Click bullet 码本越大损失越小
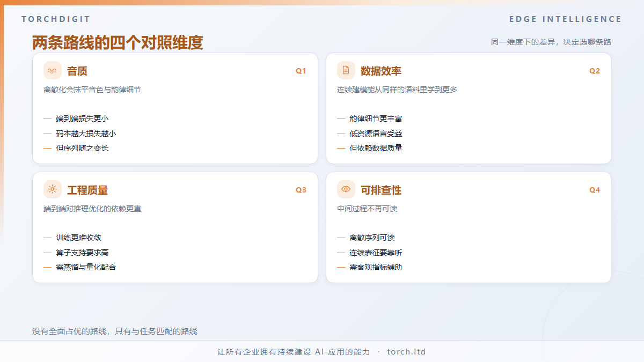644x362 pixels. click(x=86, y=134)
